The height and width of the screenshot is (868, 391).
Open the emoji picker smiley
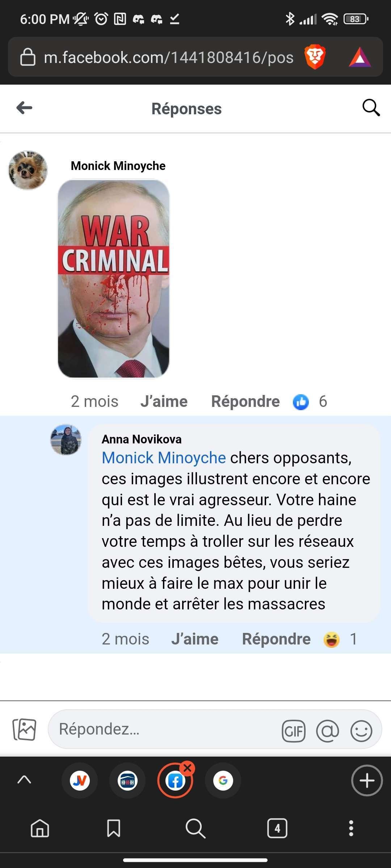click(361, 731)
